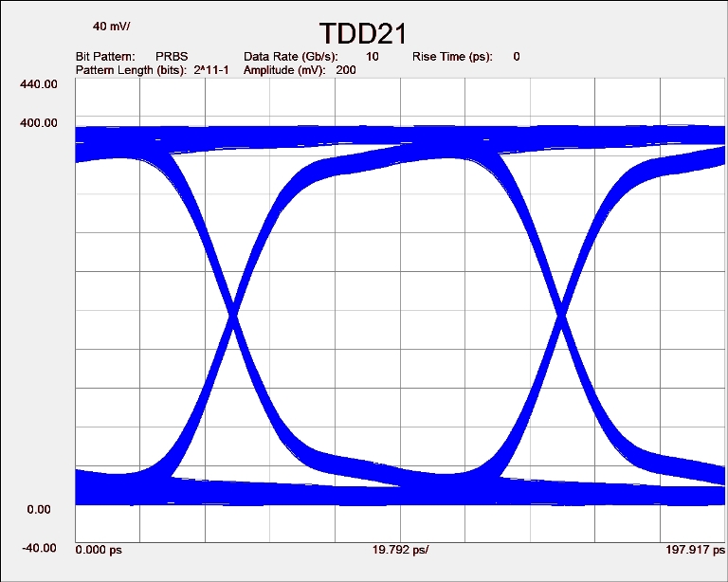Image resolution: width=728 pixels, height=582 pixels.
Task: Click the Rise Time (ps): label
Action: click(x=453, y=57)
